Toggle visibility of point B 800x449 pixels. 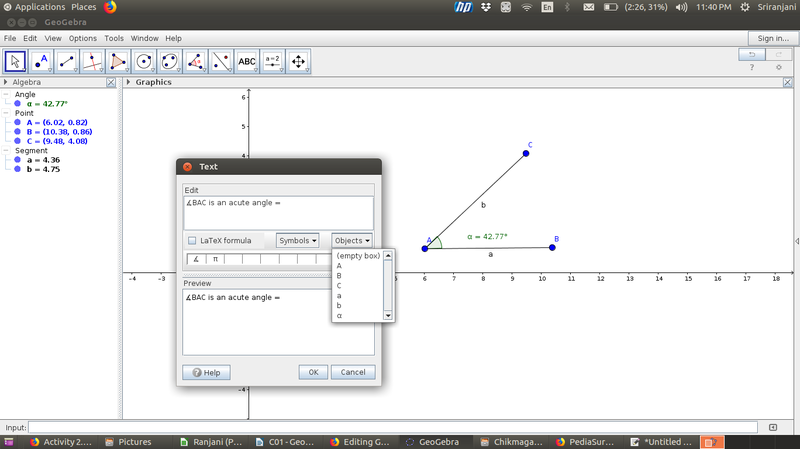pos(17,132)
